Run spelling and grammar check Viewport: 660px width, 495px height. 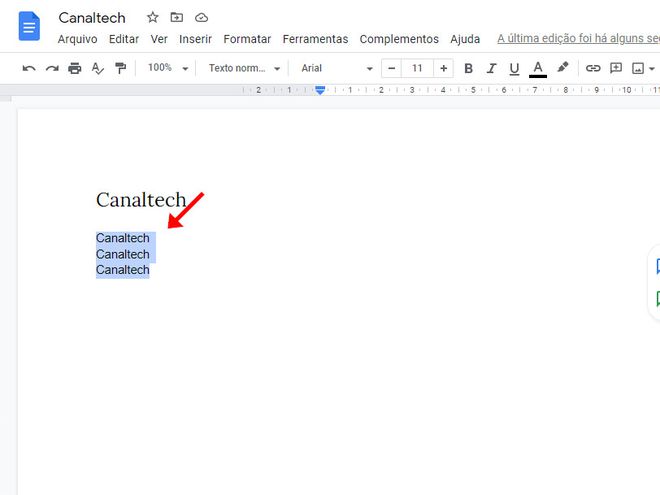(x=98, y=68)
